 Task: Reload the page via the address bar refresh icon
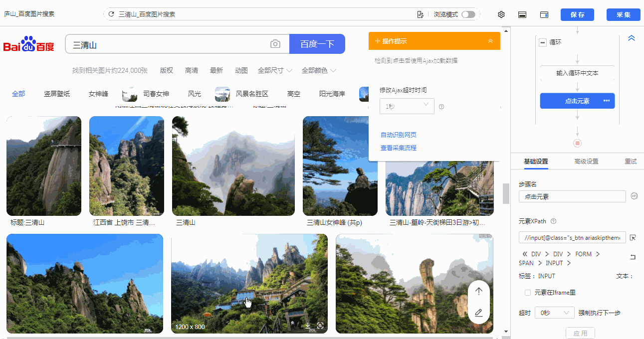point(111,14)
